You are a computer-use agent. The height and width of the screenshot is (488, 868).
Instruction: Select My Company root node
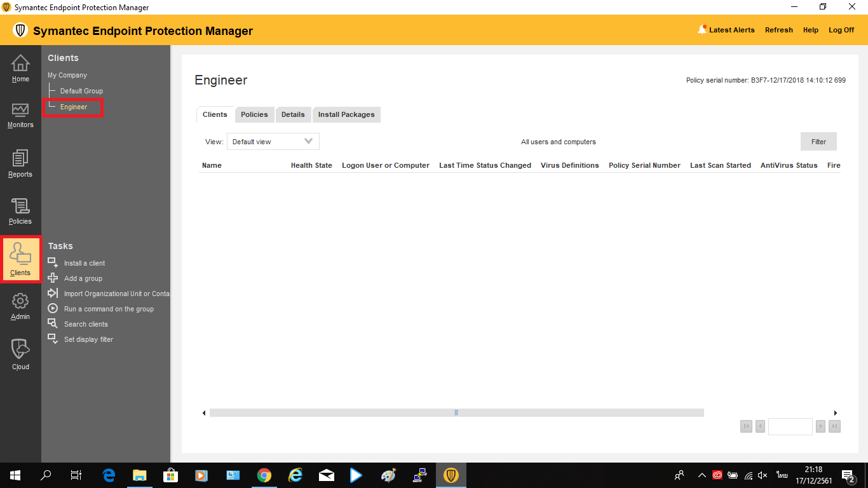[67, 75]
